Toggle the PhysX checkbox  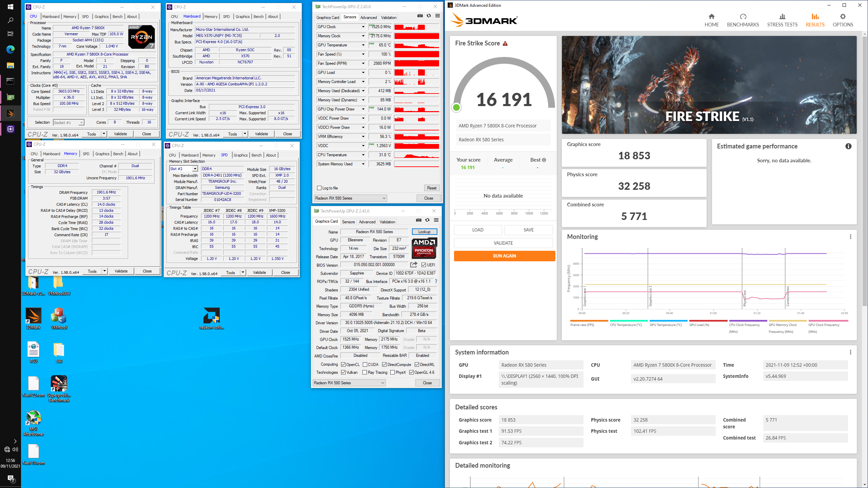point(392,372)
